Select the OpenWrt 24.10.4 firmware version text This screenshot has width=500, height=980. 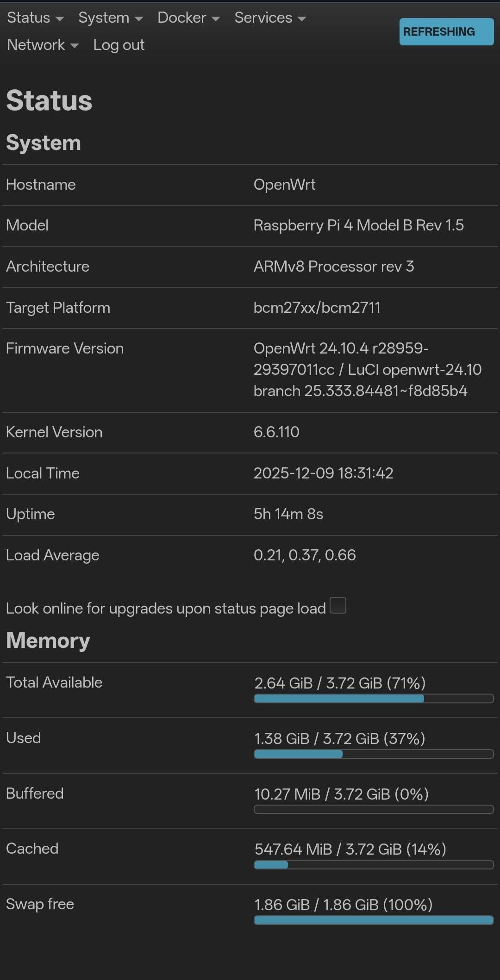click(368, 370)
